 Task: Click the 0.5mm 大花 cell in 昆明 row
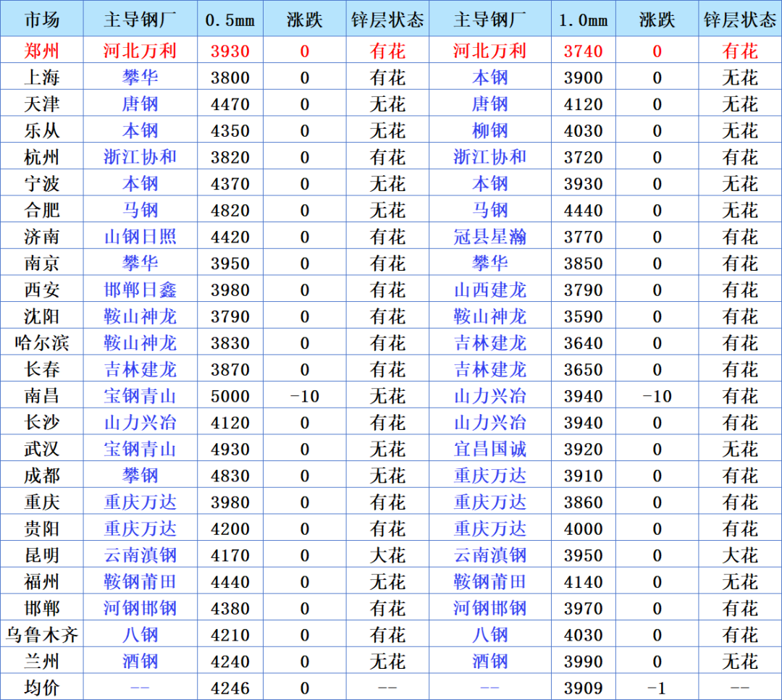pos(387,555)
